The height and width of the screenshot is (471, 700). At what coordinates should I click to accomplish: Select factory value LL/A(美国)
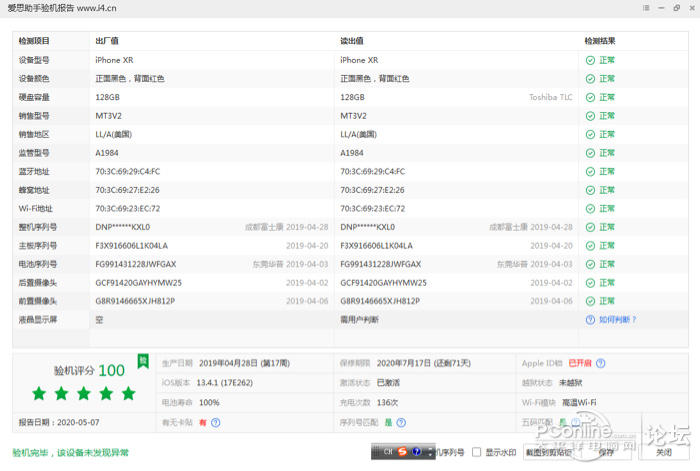(x=113, y=134)
